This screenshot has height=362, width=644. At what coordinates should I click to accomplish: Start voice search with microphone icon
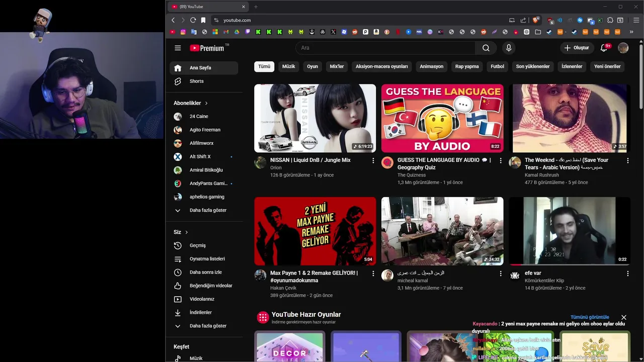[x=509, y=48]
